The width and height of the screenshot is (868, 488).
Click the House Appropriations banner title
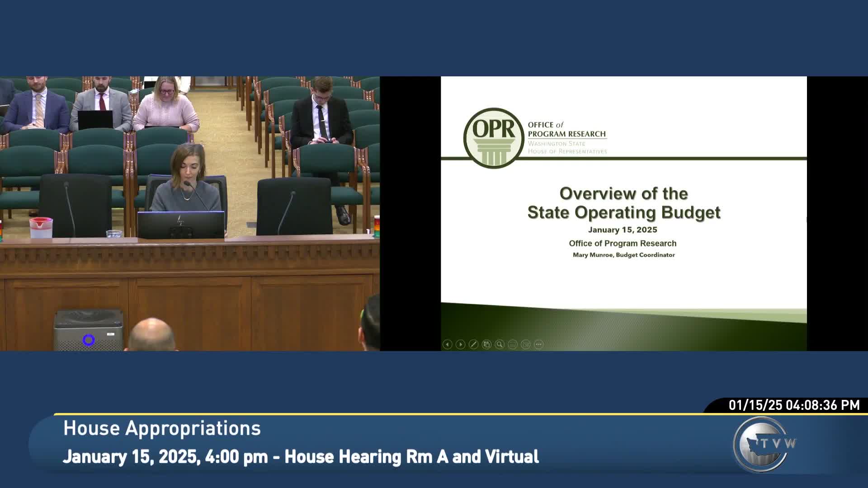[x=162, y=428]
